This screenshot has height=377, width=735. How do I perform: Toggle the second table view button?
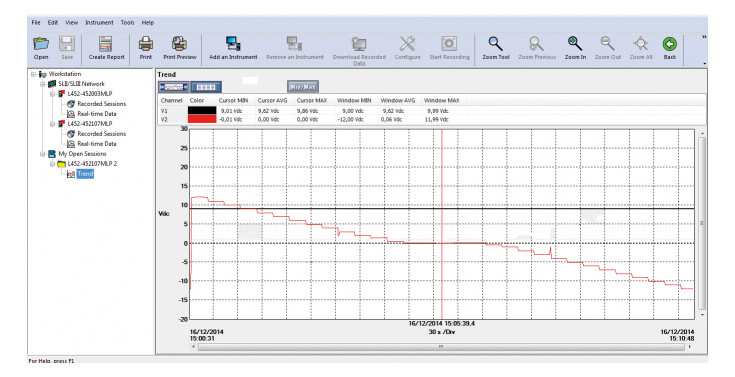pos(206,87)
